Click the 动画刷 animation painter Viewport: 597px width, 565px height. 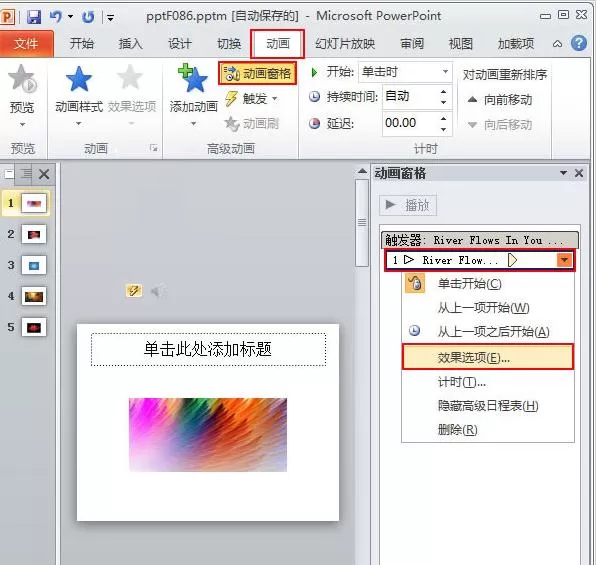point(252,123)
